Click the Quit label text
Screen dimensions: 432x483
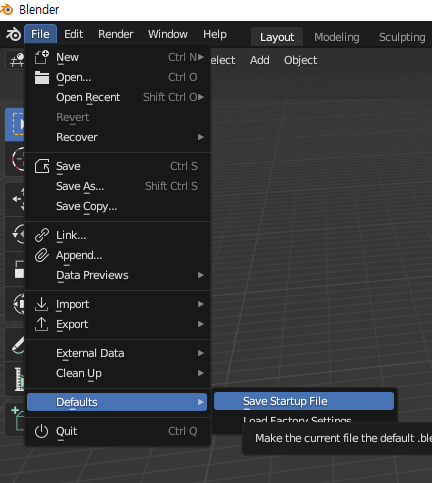67,431
